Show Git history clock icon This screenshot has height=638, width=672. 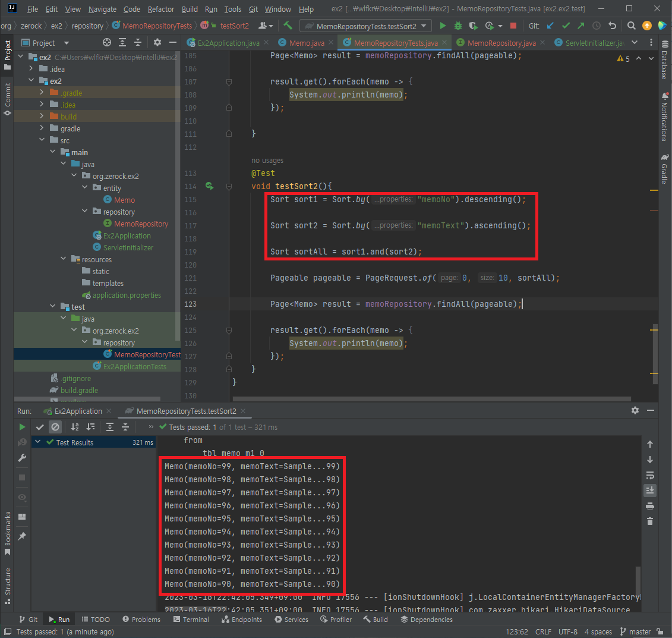[x=596, y=26]
